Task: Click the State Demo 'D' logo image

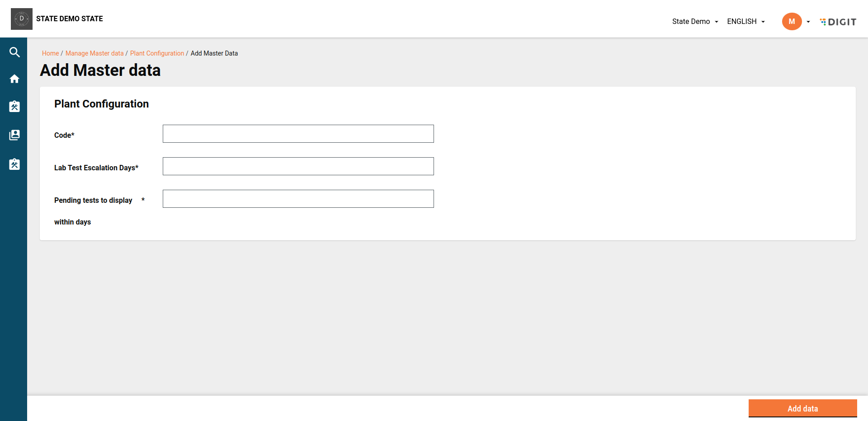Action: 22,19
